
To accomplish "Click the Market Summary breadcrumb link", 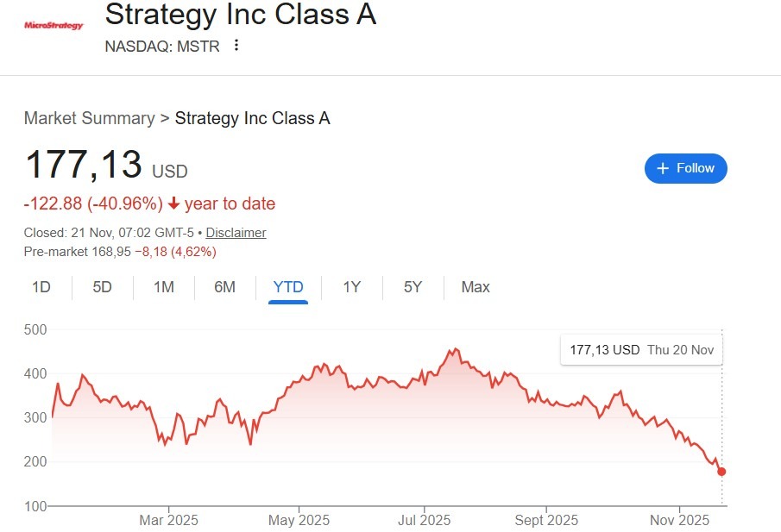I will pyautogui.click(x=89, y=118).
